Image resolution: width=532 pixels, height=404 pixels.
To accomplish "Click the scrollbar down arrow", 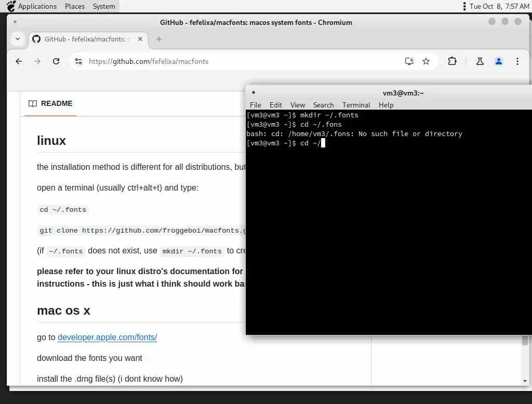I will 525,381.
